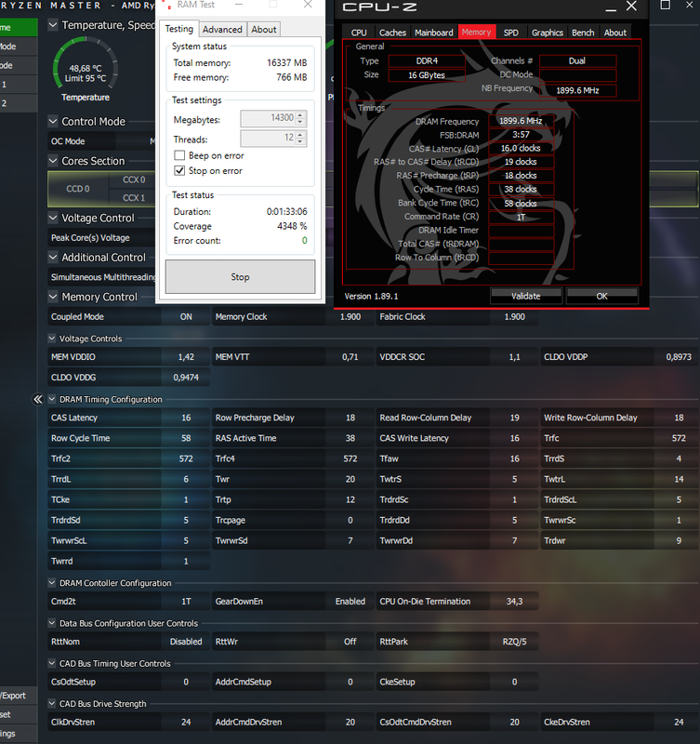Click Trfc value 572
700x744 pixels.
click(x=679, y=438)
